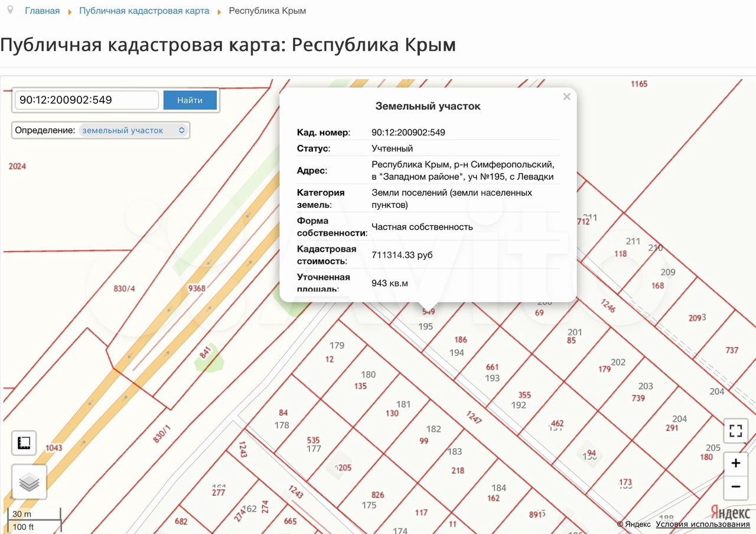This screenshot has width=756, height=534.
Task: Focus the cadastral number search field
Action: coord(87,100)
